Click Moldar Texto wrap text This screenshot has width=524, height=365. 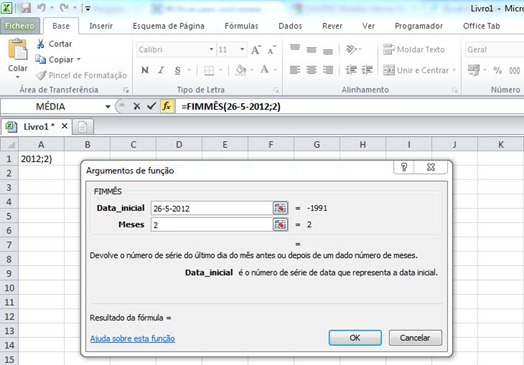414,49
